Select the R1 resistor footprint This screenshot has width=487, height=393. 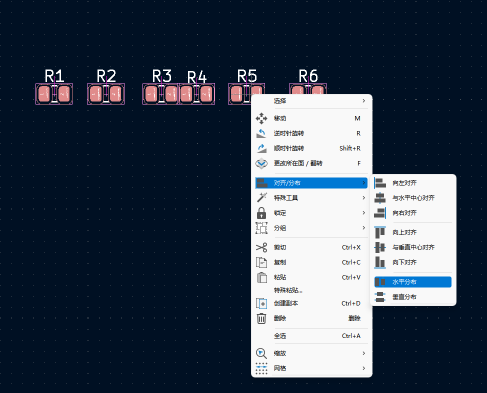click(x=54, y=94)
